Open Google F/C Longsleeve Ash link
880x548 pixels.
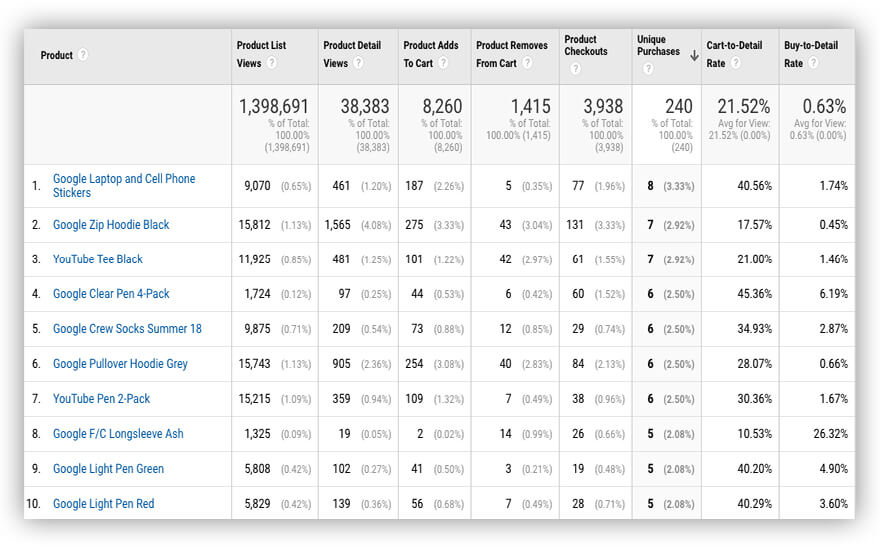coord(118,433)
